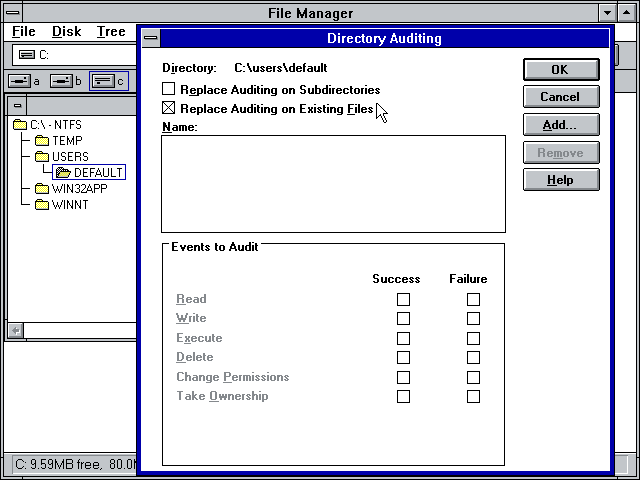Click Add... to add users
Image resolution: width=640 pixels, height=480 pixels.
[561, 124]
